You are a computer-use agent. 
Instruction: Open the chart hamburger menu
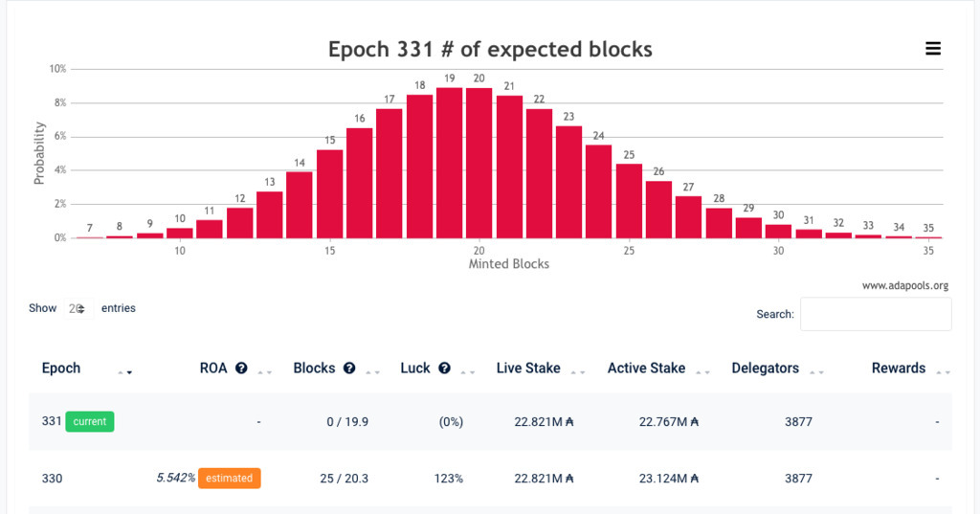pos(933,50)
